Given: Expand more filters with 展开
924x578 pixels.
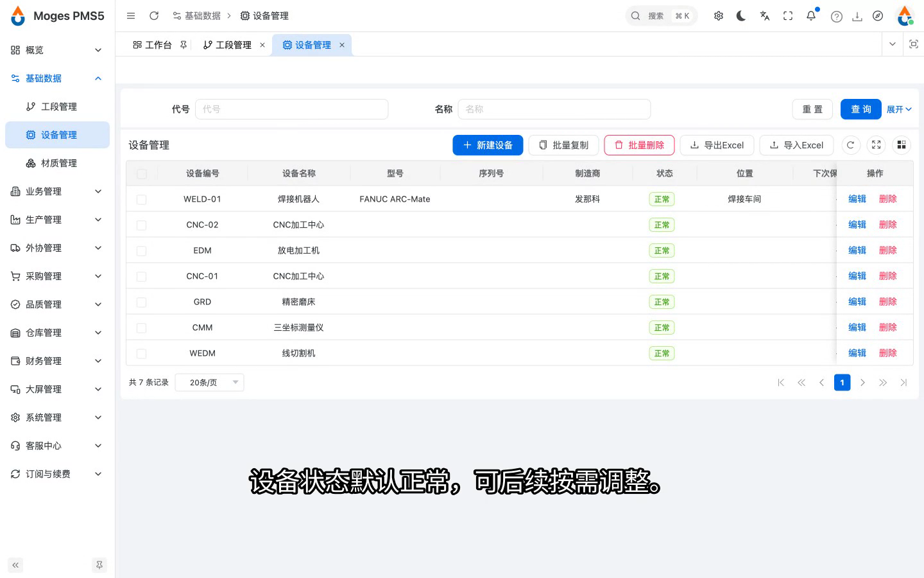Looking at the screenshot, I should click(x=899, y=109).
